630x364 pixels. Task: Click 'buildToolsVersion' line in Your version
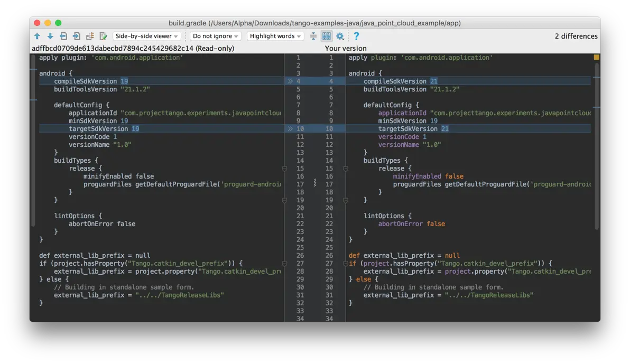411,89
